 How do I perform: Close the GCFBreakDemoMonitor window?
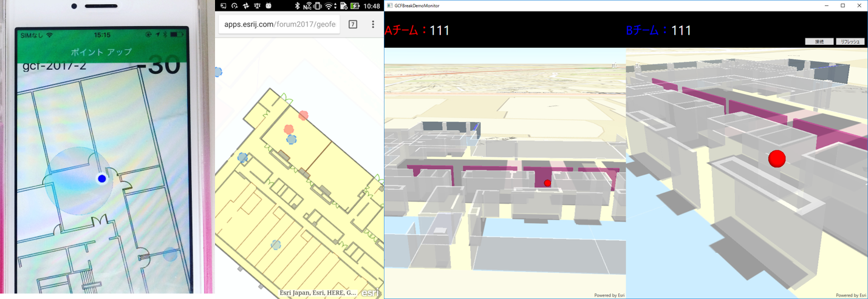(859, 5)
